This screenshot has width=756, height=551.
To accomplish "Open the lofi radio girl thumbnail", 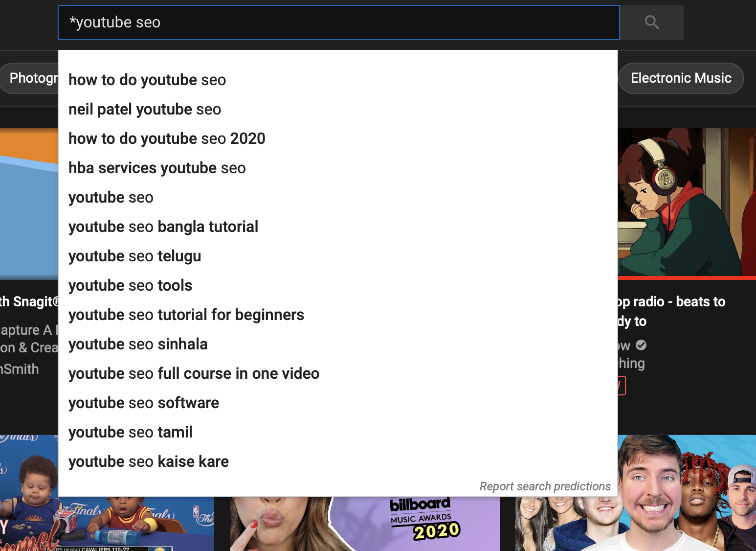I will click(687, 204).
